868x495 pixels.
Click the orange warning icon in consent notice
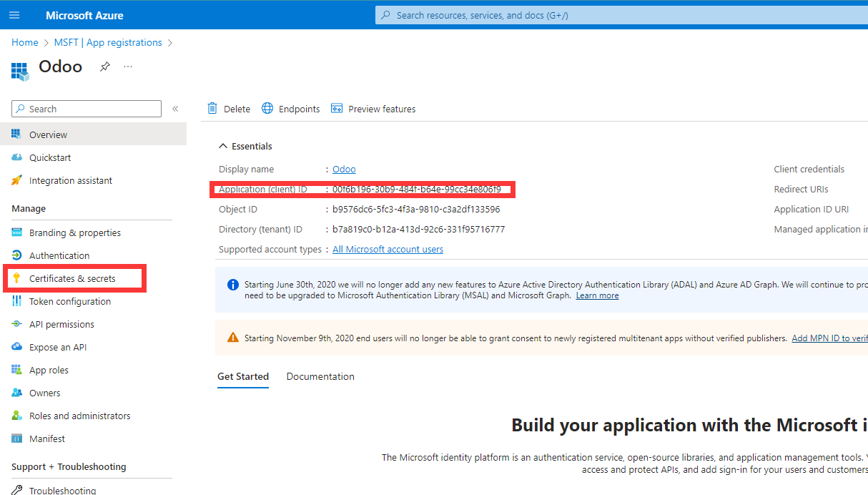(233, 338)
